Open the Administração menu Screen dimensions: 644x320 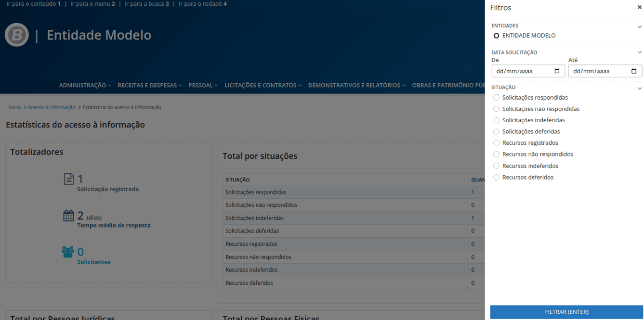(85, 85)
